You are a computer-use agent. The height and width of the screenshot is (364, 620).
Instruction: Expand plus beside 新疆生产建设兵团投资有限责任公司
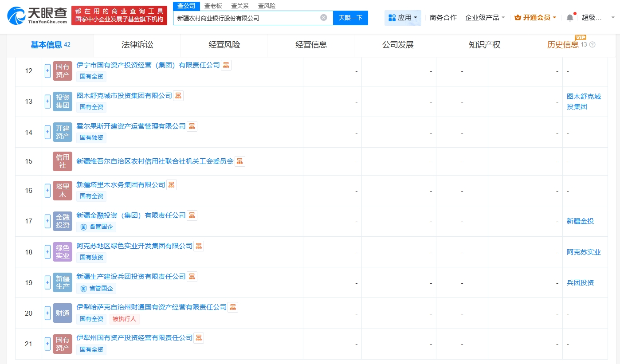point(47,282)
